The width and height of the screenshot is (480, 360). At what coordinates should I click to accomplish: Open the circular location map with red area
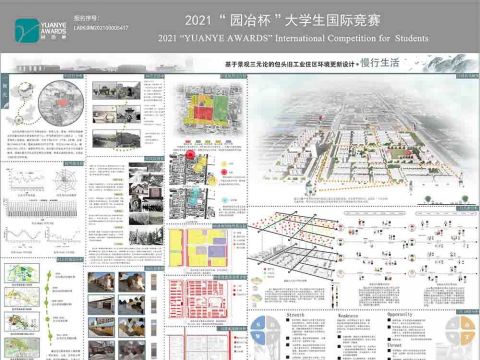60,104
